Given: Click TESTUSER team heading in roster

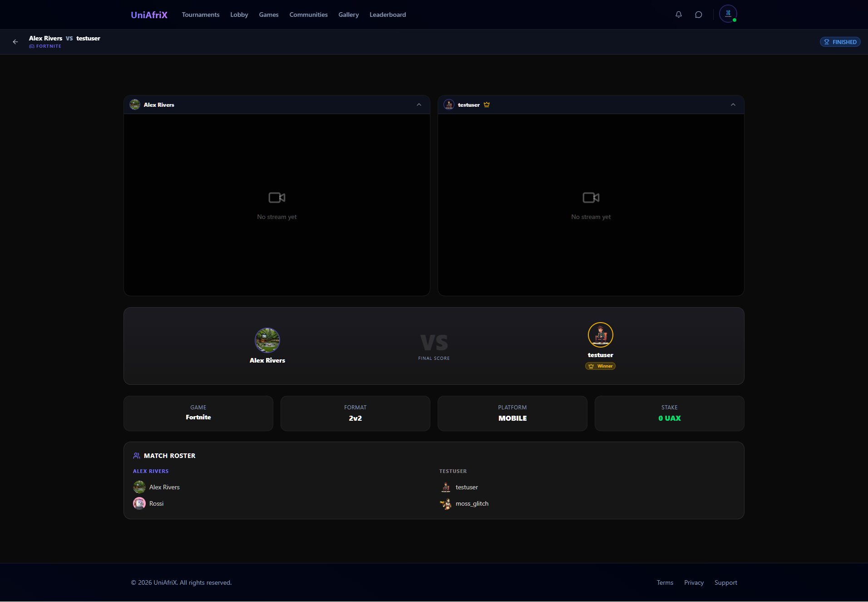Looking at the screenshot, I should click(x=453, y=471).
